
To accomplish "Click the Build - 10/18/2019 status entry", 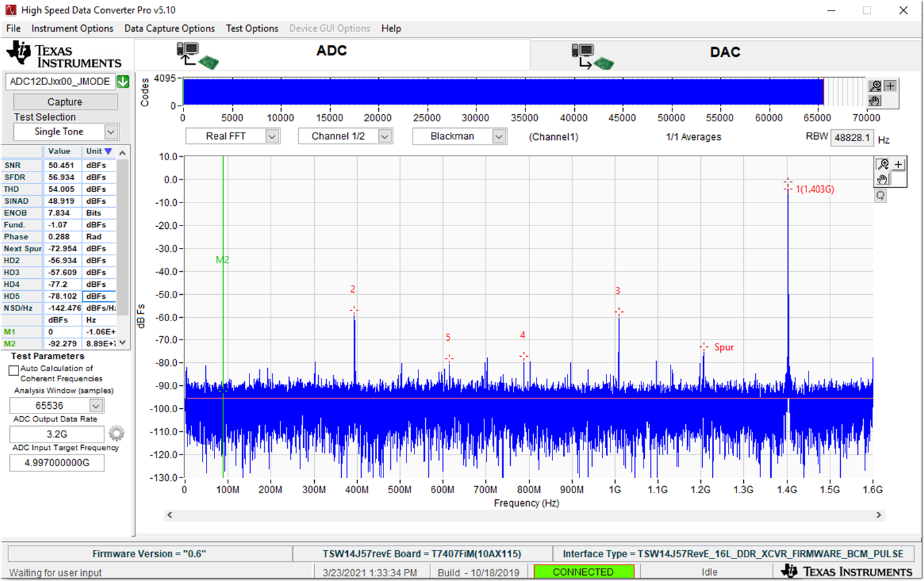I will (478, 572).
